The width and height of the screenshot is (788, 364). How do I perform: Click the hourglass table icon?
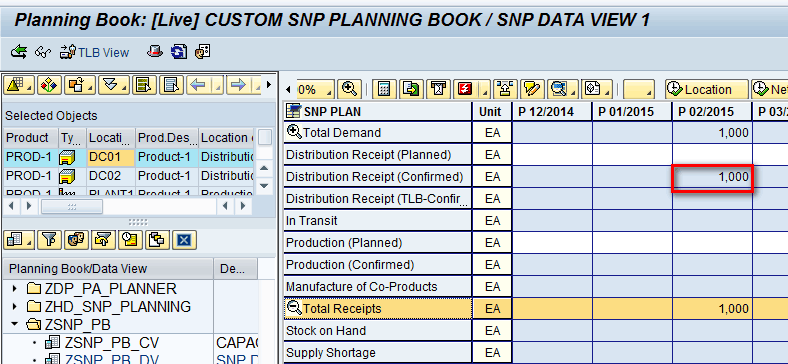438,89
